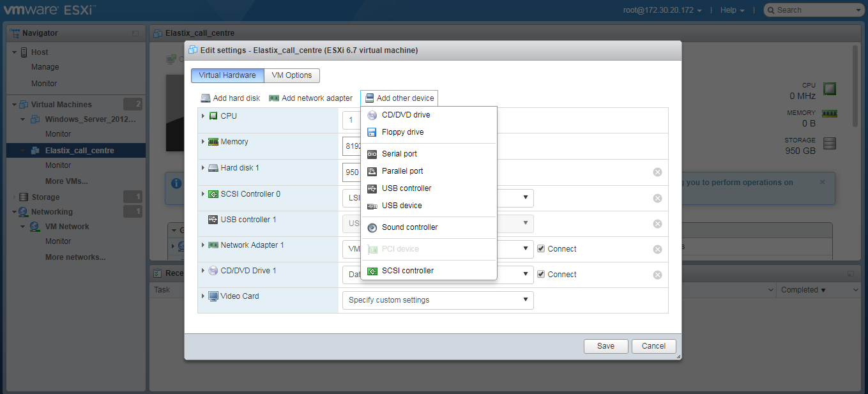Viewport: 868px width, 394px height.
Task: Expand the CPU hardware row
Action: 203,116
